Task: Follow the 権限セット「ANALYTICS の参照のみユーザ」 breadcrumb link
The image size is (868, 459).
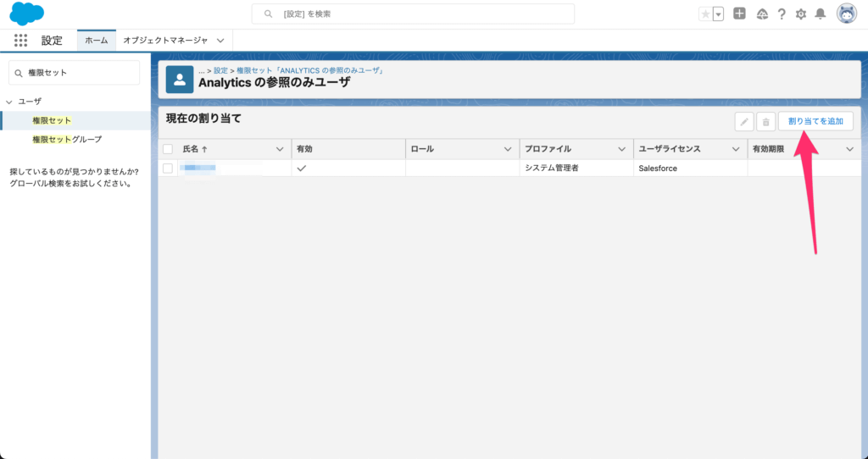Action: (x=310, y=71)
